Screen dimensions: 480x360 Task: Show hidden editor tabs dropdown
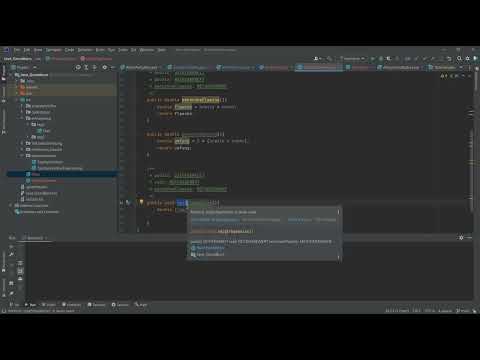[461, 67]
